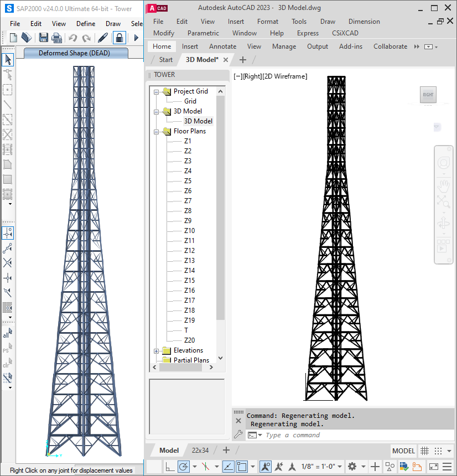Expand the Elevations tree folder

pos(156,351)
